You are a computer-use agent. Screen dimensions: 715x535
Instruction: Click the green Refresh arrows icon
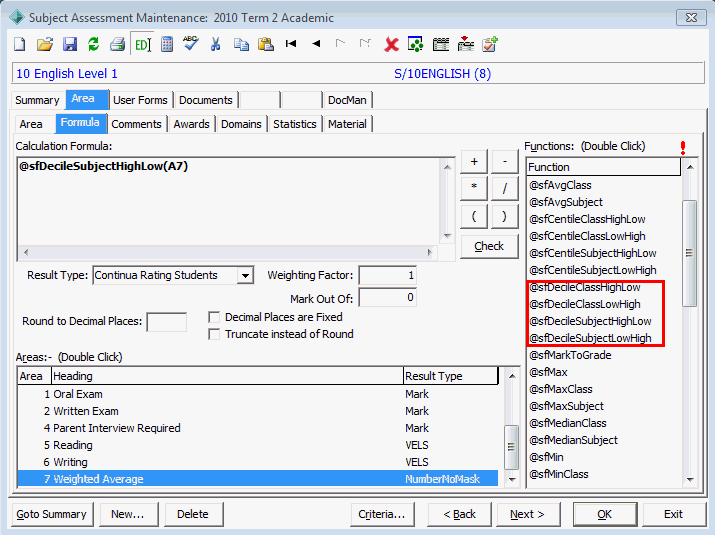point(93,44)
